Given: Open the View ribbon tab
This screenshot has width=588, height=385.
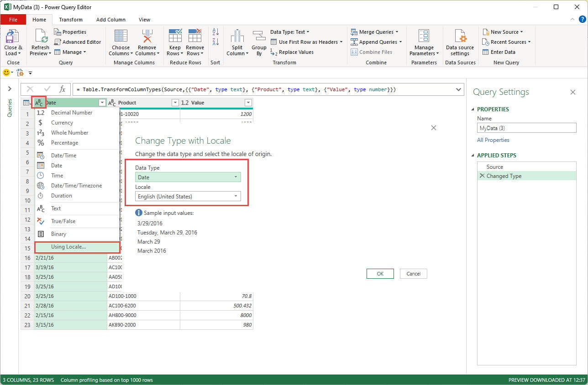Looking at the screenshot, I should [144, 20].
